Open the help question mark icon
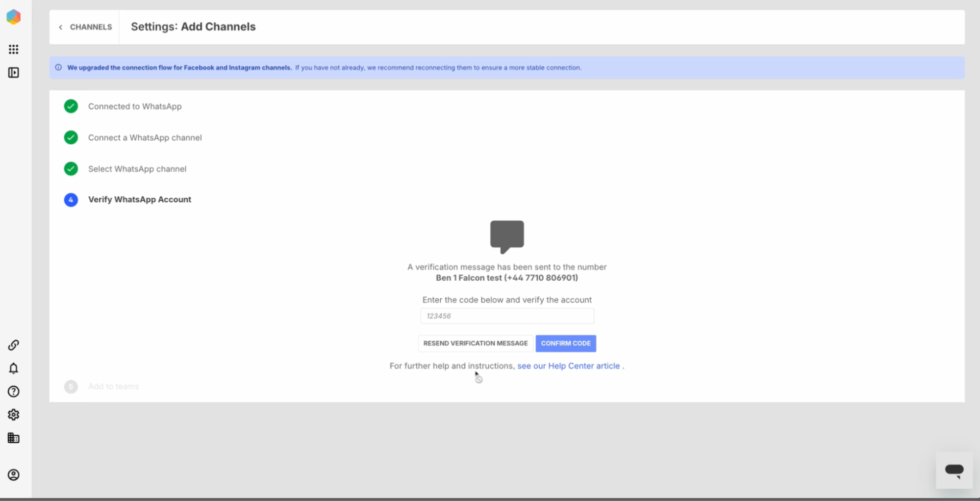This screenshot has width=980, height=501. coord(14,392)
